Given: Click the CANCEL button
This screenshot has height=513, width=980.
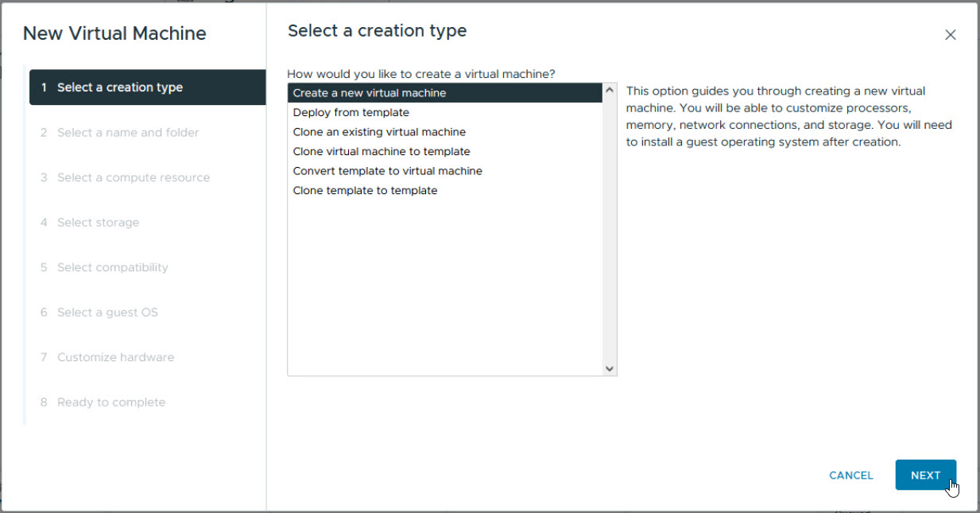Looking at the screenshot, I should [x=850, y=475].
